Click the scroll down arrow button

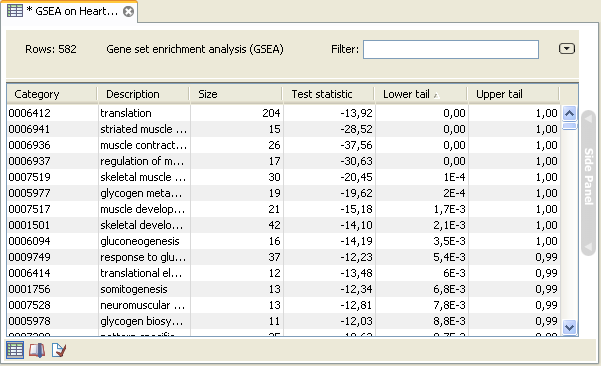pyautogui.click(x=570, y=327)
